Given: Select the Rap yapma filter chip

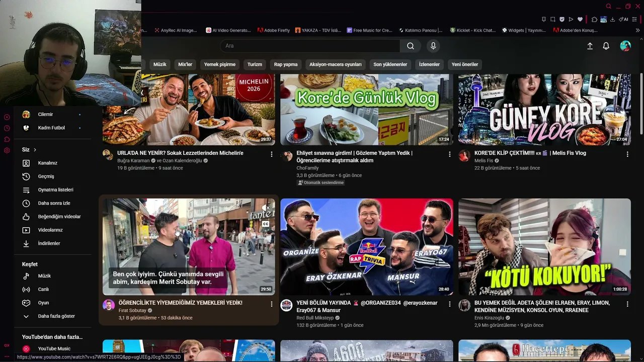Looking at the screenshot, I should coord(286,64).
